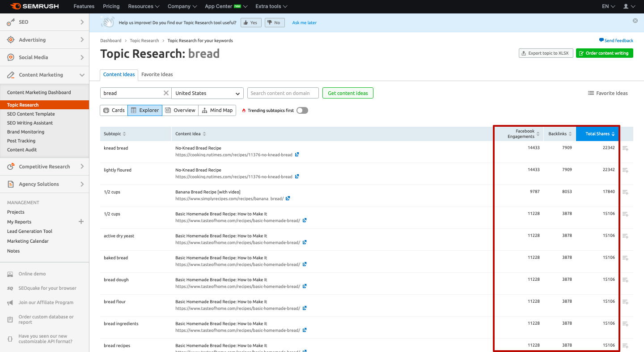Open external link icon for Banana Bread Recipe

tap(288, 198)
